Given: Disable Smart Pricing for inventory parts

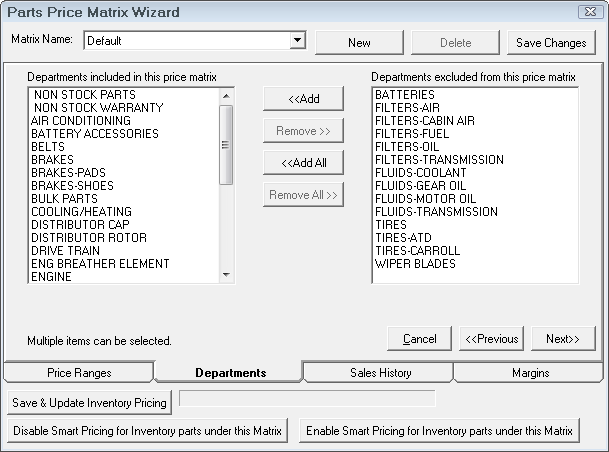Looking at the screenshot, I should pyautogui.click(x=148, y=431).
